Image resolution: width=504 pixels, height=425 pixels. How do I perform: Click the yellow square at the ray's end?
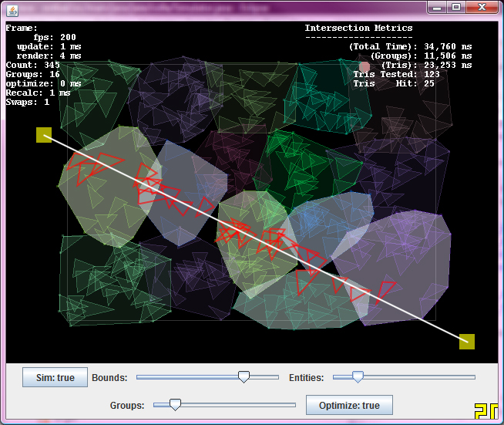click(x=466, y=342)
